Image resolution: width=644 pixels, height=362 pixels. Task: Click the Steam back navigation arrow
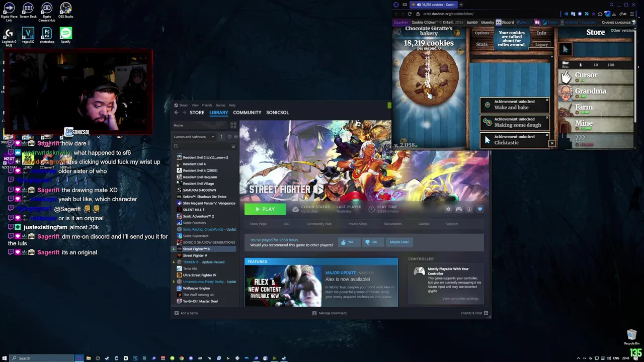click(176, 113)
